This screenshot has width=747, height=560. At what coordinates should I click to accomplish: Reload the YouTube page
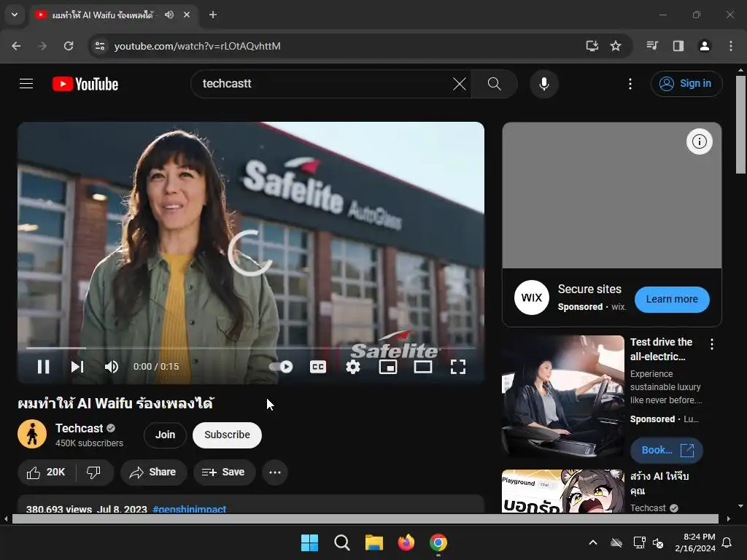click(69, 46)
